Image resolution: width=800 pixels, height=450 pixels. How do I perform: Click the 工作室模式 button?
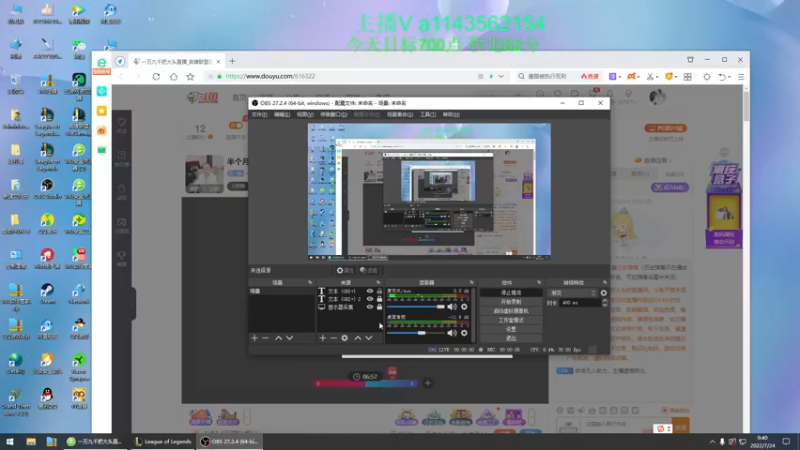[511, 320]
